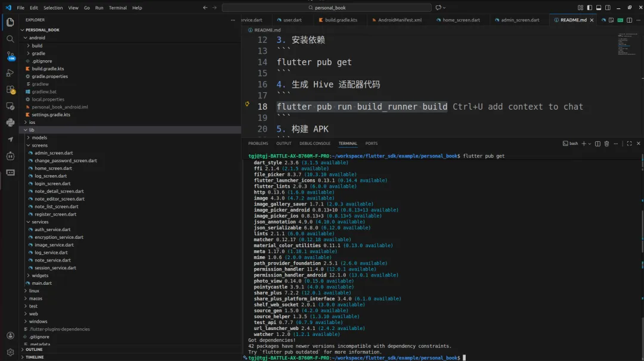Click the editor minimap
Screen dimensions: 644x361
[627, 44]
